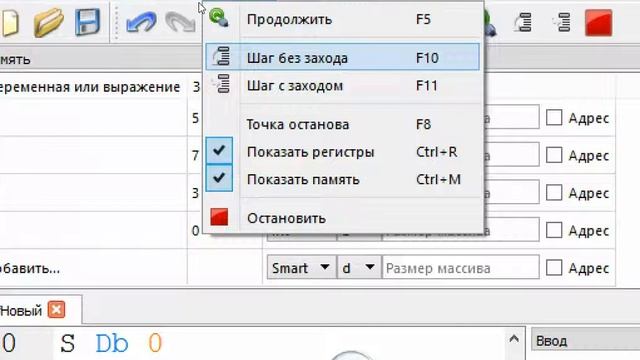The image size is (640, 360).
Task: Click the Размер массива field in the Smart row
Action: point(460,268)
